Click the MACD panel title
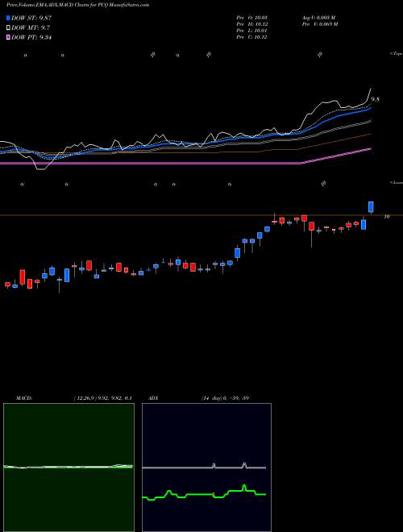This screenshot has width=403, height=532. coord(24,398)
